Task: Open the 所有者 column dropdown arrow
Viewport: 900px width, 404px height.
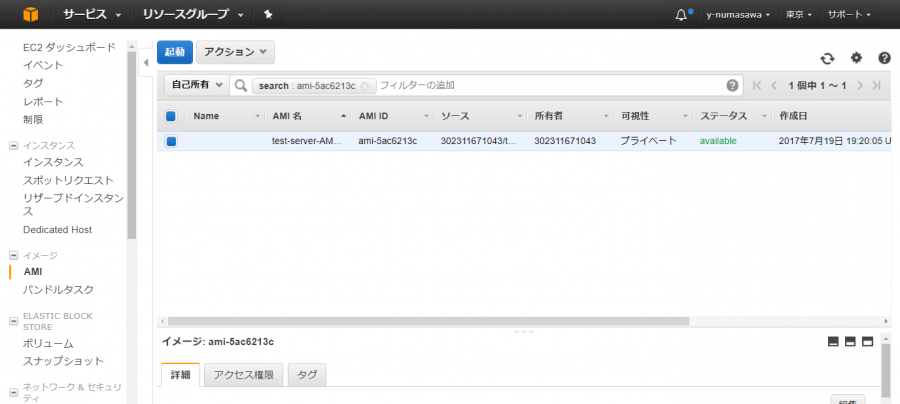Action: (x=607, y=116)
